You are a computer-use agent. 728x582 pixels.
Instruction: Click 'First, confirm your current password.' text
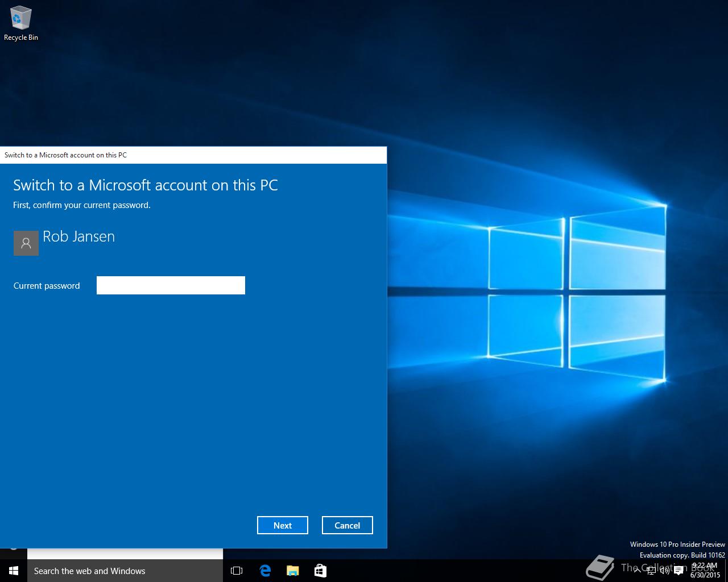[82, 205]
